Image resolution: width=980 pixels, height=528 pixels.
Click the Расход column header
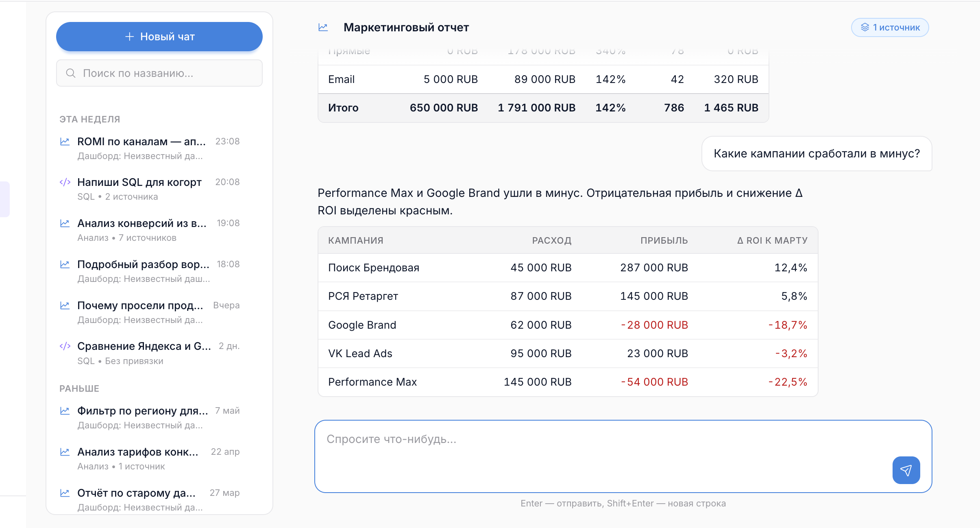551,240
